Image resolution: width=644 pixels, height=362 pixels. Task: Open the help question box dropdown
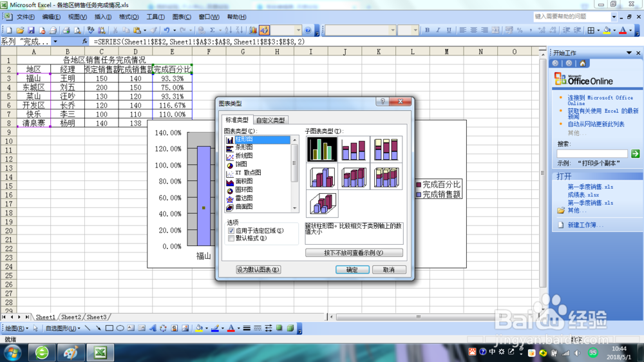[614, 17]
